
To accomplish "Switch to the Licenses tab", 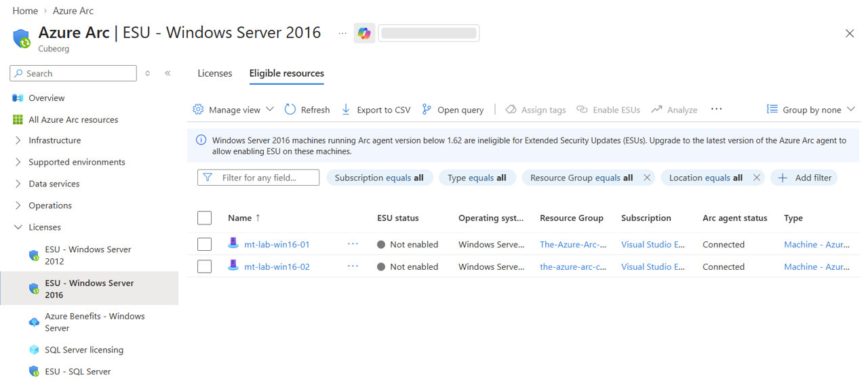I will pyautogui.click(x=215, y=73).
